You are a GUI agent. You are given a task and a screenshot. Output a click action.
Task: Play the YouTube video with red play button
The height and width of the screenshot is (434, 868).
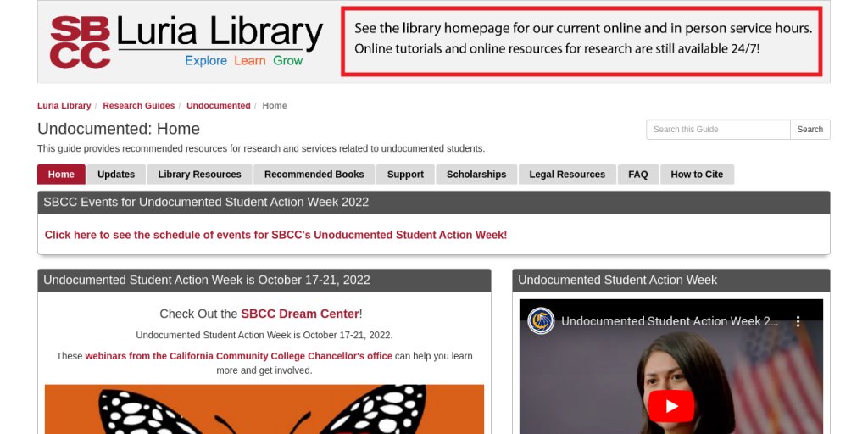coord(671,406)
